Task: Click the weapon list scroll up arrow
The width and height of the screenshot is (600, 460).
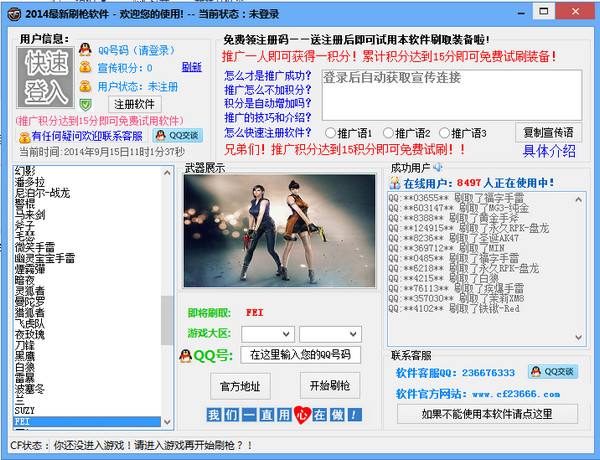Action: pos(167,173)
